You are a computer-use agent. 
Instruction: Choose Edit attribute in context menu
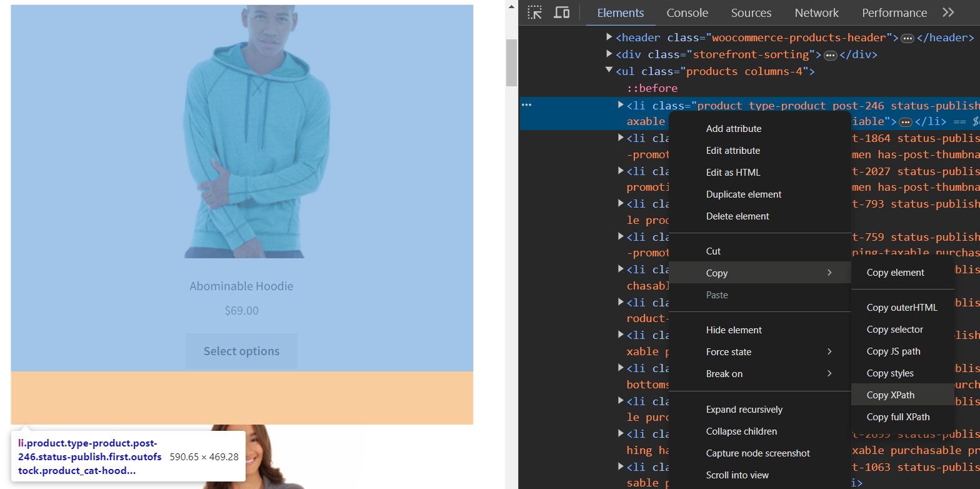coord(760,151)
